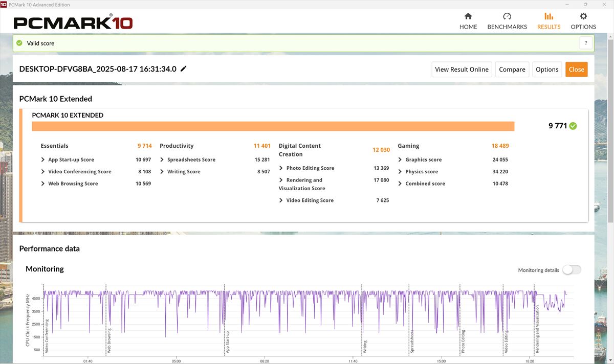The image size is (614, 364).
Task: Click the Photo Editing marker in the chart
Action: coord(463,342)
